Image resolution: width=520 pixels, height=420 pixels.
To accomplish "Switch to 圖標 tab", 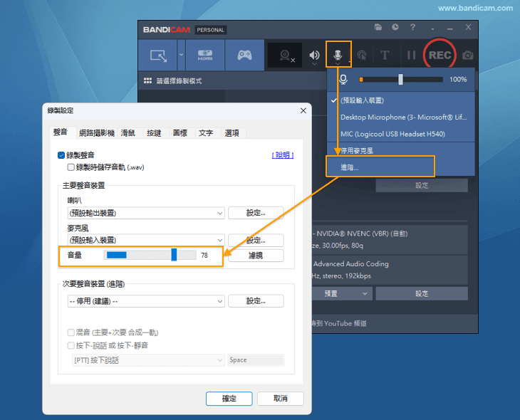I will pos(180,133).
